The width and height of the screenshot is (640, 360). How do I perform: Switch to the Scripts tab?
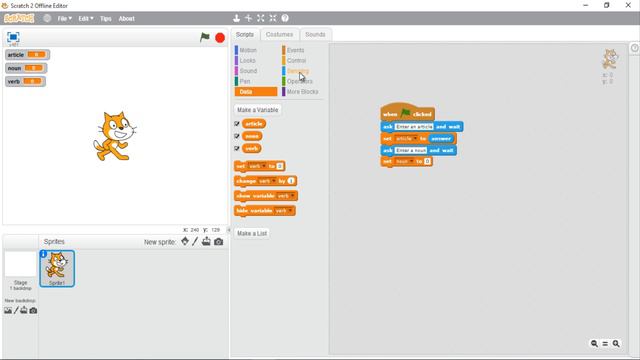pos(245,34)
